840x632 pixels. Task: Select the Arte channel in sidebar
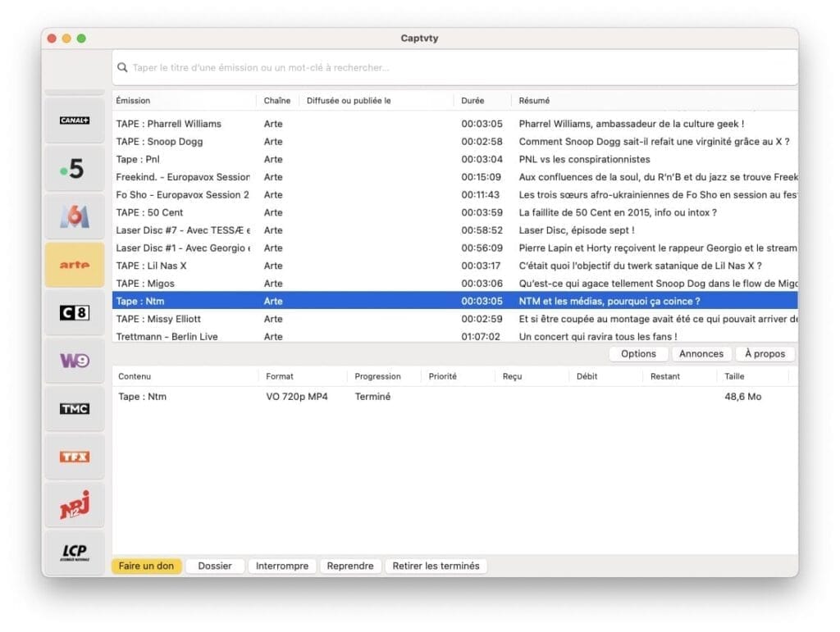(75, 265)
